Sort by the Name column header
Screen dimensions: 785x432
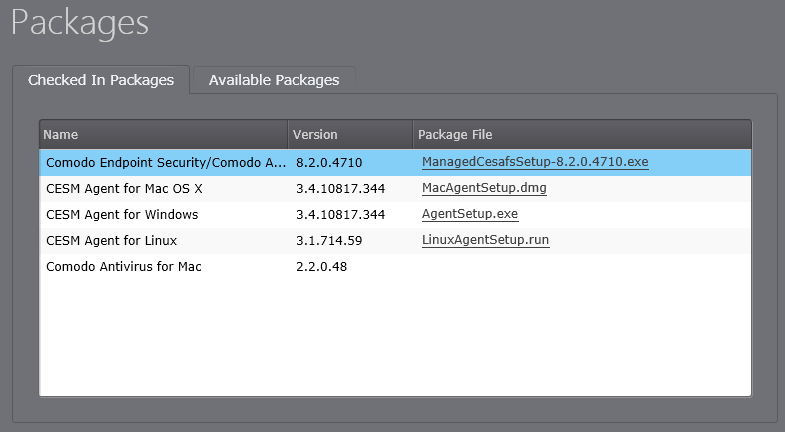click(163, 135)
